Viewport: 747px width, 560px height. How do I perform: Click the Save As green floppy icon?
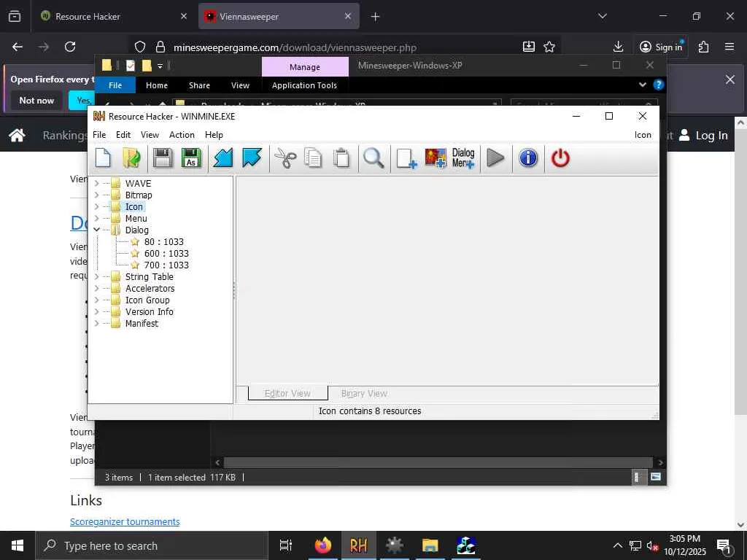pos(191,158)
